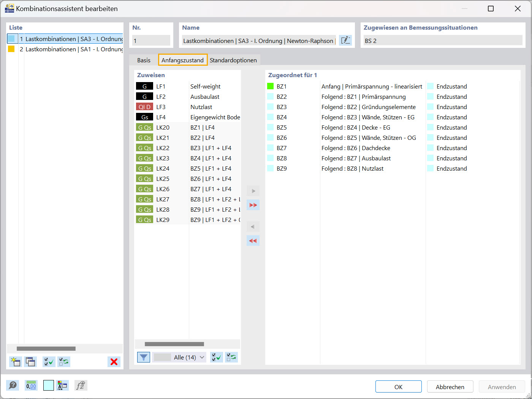The width and height of the screenshot is (532, 399).
Task: Click the Endzustand swatch in the BZ5 row
Action: click(431, 127)
